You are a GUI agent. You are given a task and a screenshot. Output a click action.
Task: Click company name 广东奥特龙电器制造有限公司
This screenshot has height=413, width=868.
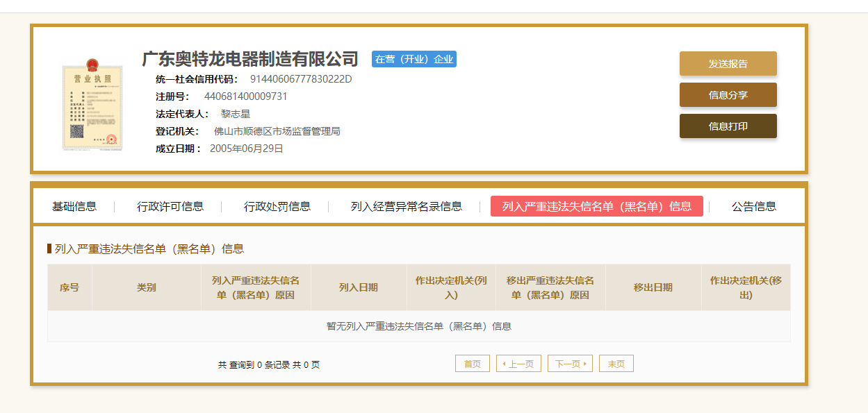click(250, 59)
